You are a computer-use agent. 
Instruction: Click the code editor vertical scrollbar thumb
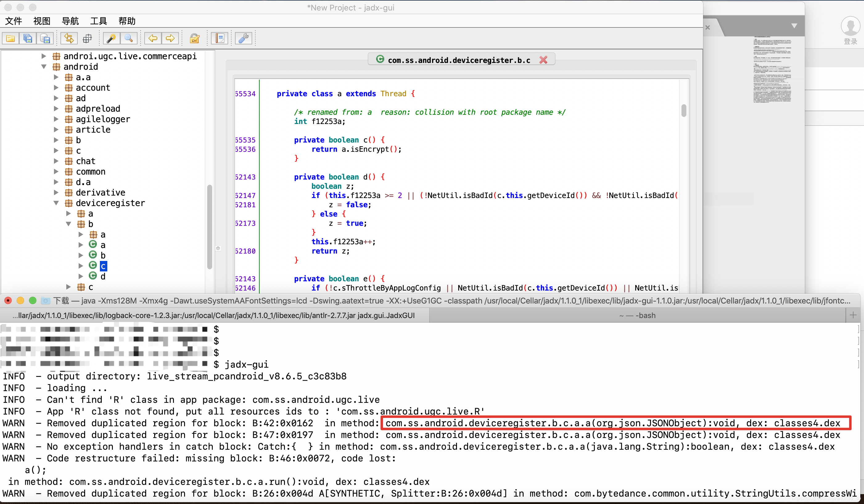point(684,110)
